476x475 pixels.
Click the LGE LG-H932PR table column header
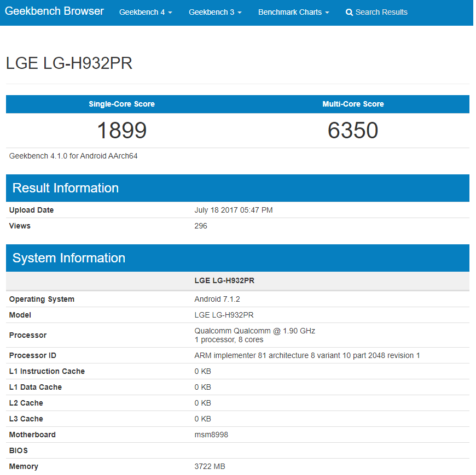224,280
